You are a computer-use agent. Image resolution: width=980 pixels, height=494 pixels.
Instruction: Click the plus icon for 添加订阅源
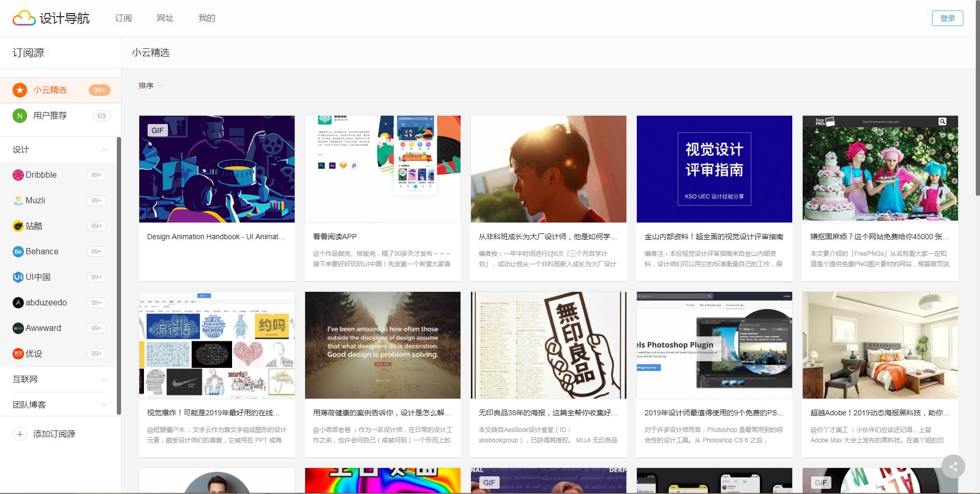tap(20, 434)
